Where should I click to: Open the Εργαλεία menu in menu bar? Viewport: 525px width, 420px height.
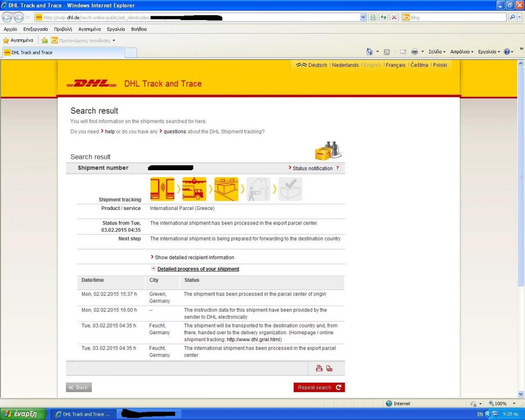[x=117, y=29]
